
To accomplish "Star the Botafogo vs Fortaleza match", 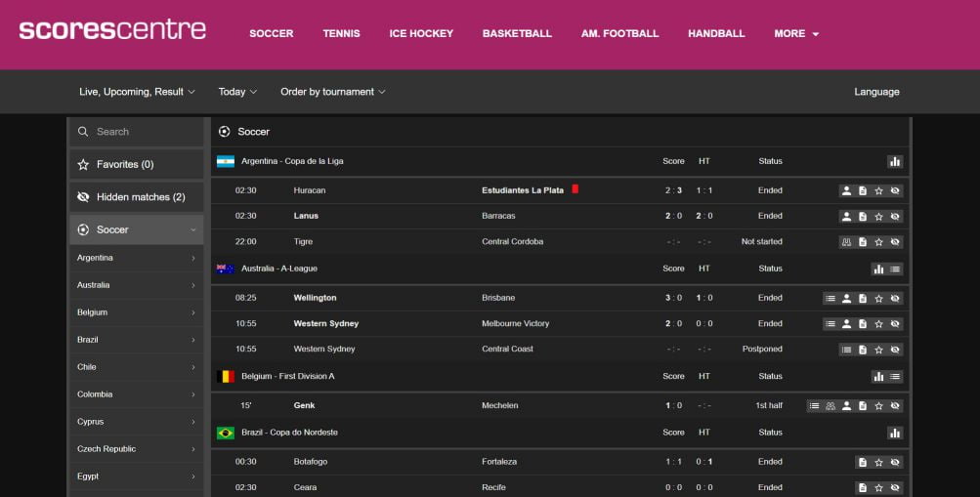I will (878, 463).
